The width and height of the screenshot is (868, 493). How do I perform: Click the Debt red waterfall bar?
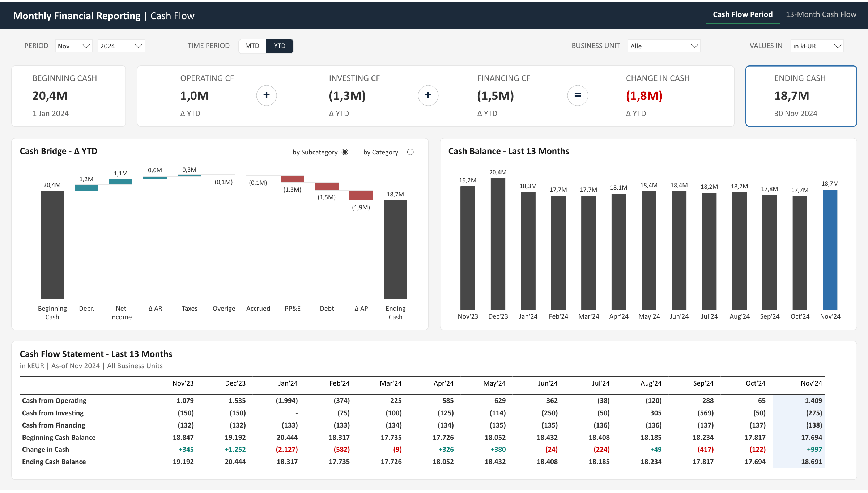[x=327, y=186]
